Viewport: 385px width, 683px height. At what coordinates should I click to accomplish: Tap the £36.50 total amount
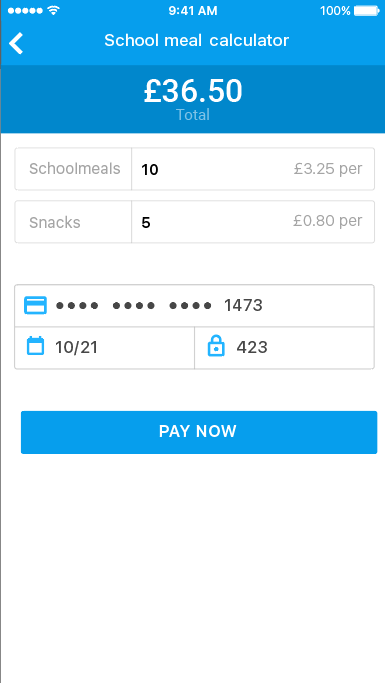coord(193,91)
